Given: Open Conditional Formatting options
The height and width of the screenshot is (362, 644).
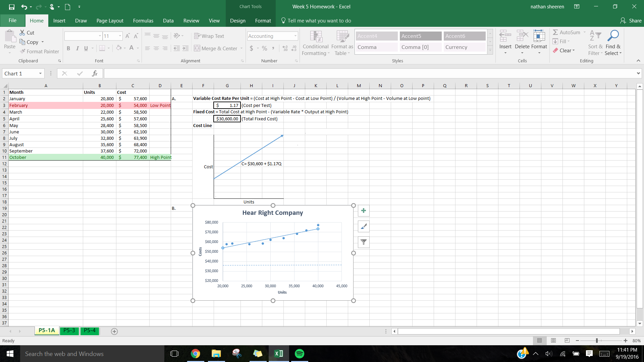Looking at the screenshot, I should pyautogui.click(x=315, y=43).
